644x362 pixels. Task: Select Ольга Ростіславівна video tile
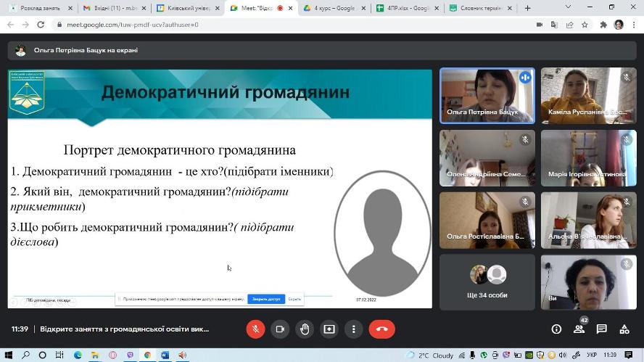487,221
